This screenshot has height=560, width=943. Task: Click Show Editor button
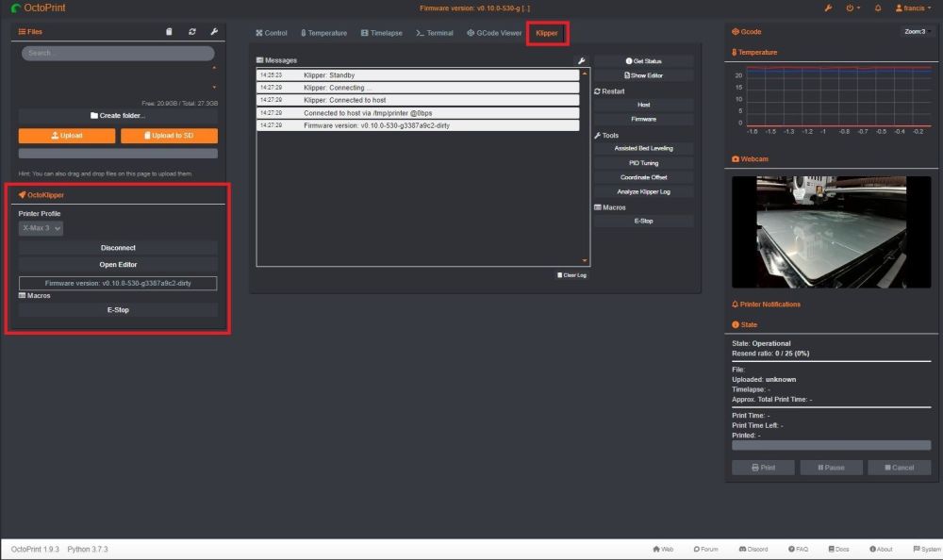click(x=643, y=75)
